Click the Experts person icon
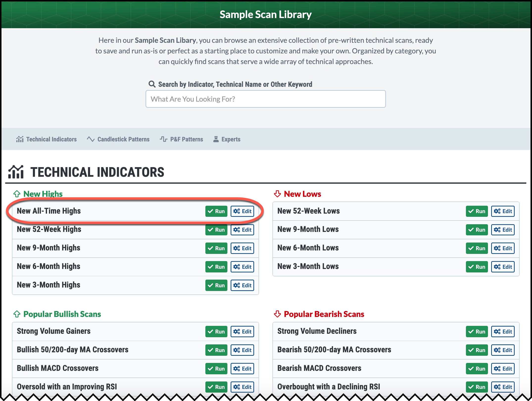Screen dimensions: 532x401 (x=216, y=139)
